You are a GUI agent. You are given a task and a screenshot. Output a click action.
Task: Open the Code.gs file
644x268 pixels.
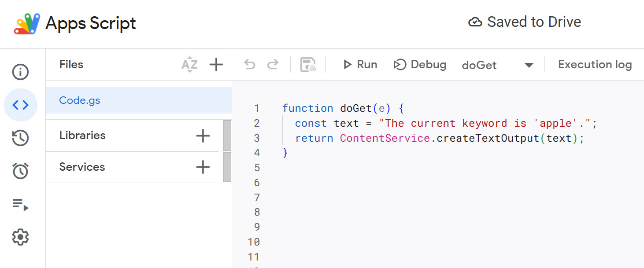[139, 100]
